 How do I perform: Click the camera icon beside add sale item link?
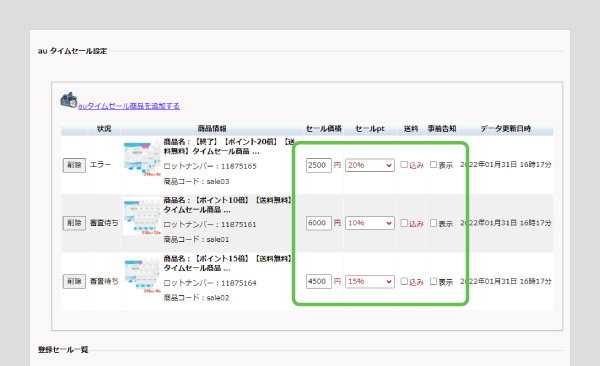click(69, 100)
